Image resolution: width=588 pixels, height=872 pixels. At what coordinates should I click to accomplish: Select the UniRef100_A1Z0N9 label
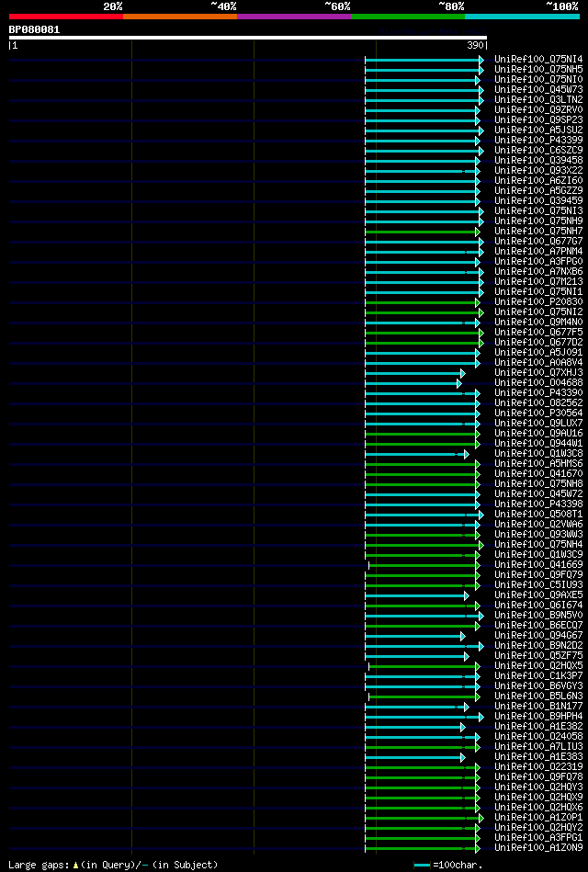click(538, 848)
